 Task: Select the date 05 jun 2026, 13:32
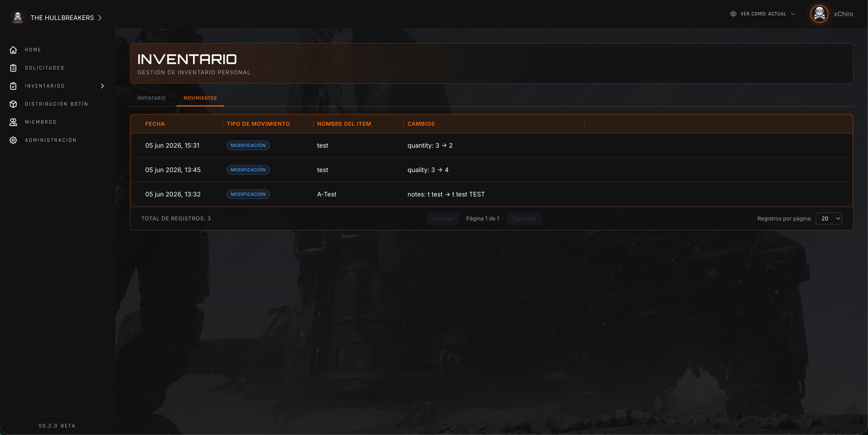click(x=173, y=194)
